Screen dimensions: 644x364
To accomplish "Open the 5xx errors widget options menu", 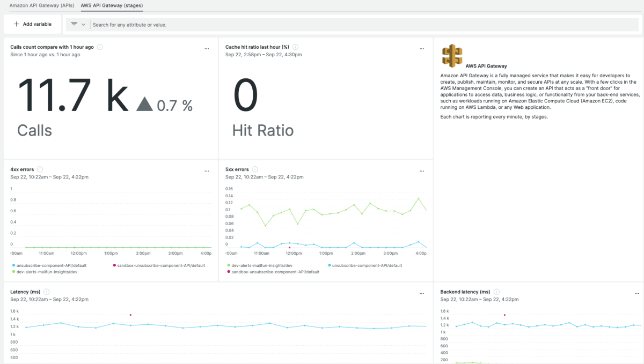I will coord(422,171).
